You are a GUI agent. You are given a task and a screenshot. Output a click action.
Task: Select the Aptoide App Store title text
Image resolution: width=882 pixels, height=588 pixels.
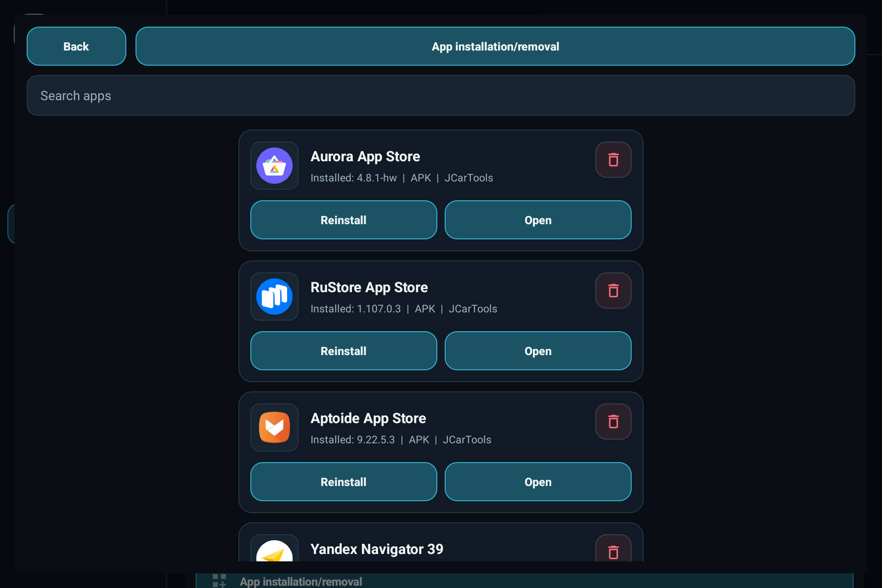pos(368,418)
